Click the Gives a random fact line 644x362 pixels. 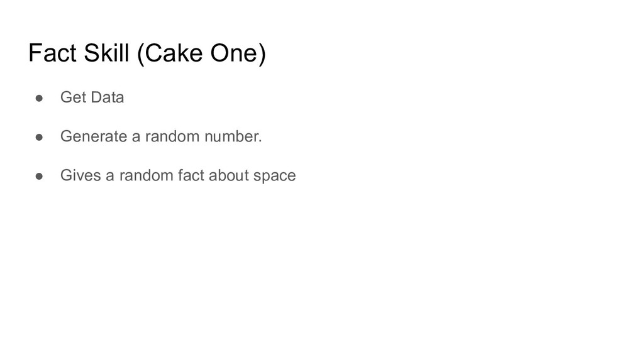coord(178,175)
